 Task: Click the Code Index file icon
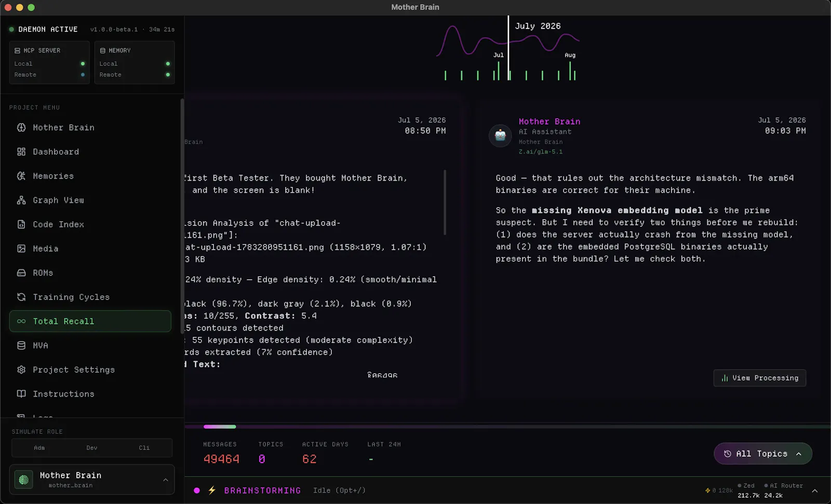point(21,224)
